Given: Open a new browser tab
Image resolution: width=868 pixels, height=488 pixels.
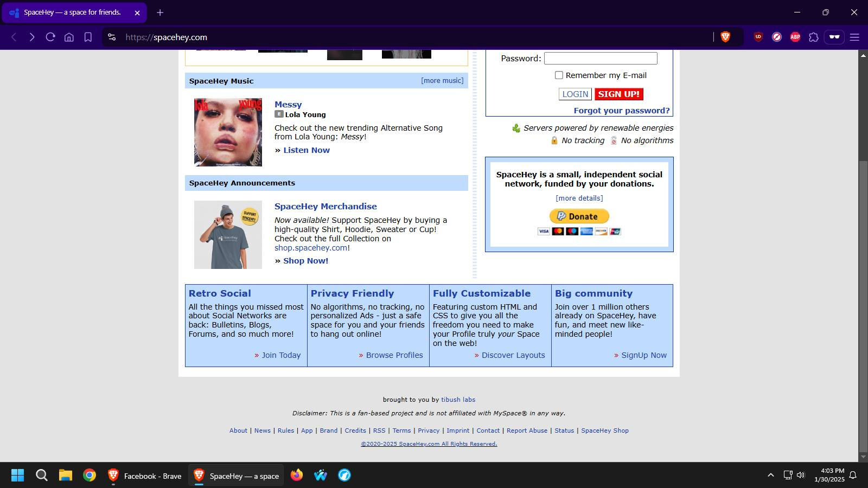Looking at the screenshot, I should coord(160,12).
